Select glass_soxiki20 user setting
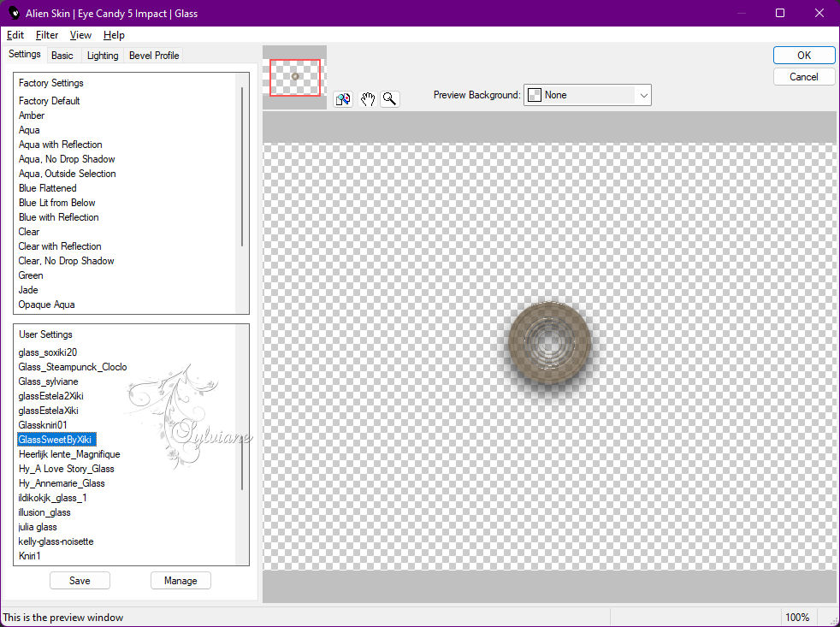The height and width of the screenshot is (627, 840). (47, 352)
